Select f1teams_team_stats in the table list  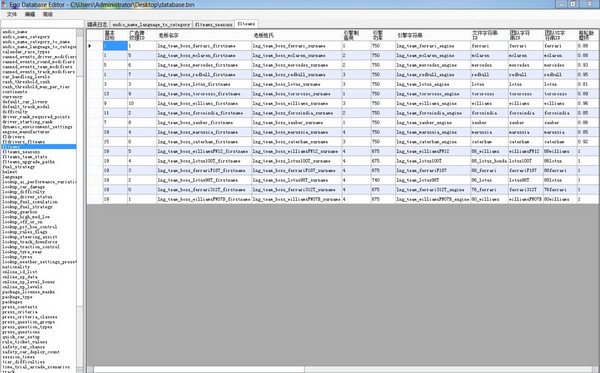tap(25, 157)
